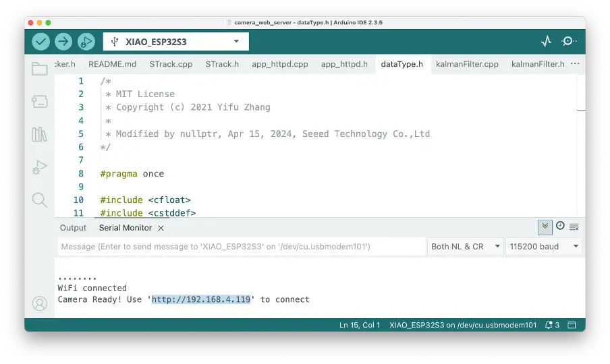Start debugging from the top toolbar

[86, 42]
